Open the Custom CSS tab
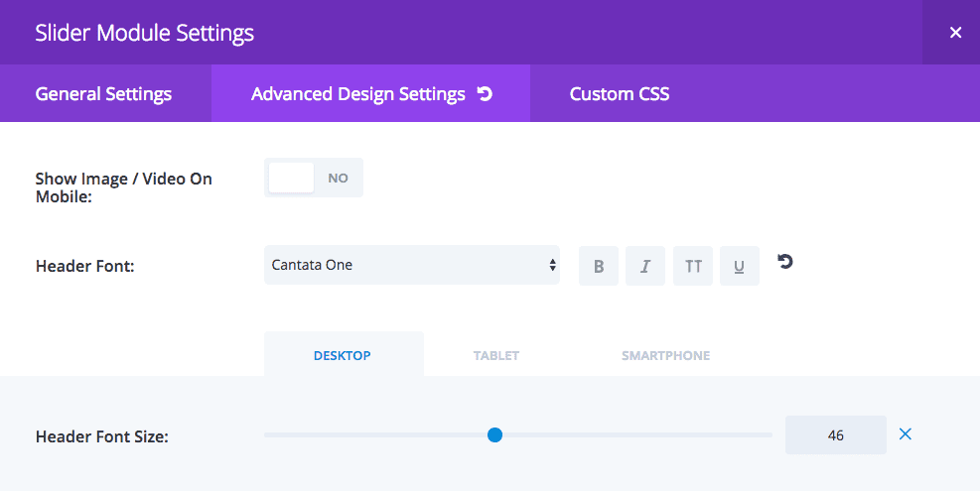This screenshot has height=491, width=980. [620, 94]
